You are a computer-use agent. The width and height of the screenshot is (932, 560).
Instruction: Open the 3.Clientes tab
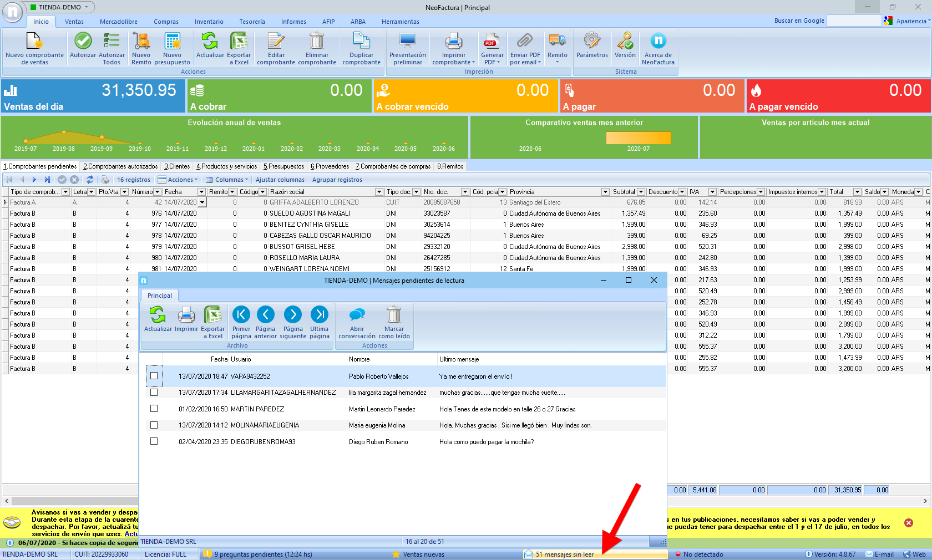tap(177, 166)
